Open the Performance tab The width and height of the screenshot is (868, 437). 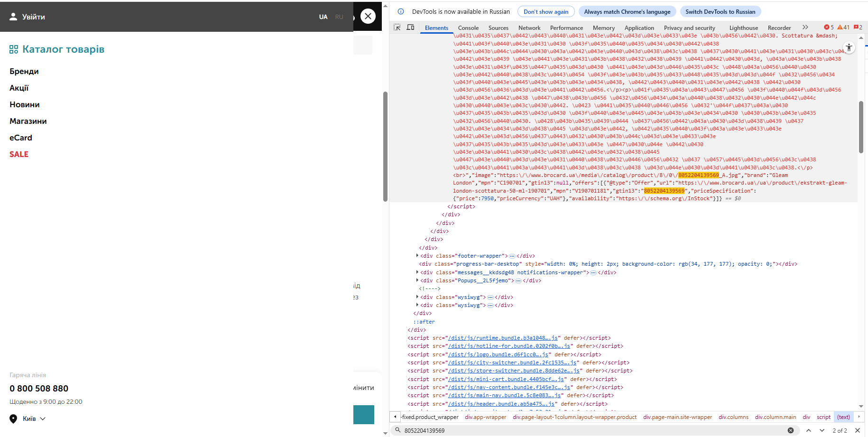coord(566,28)
